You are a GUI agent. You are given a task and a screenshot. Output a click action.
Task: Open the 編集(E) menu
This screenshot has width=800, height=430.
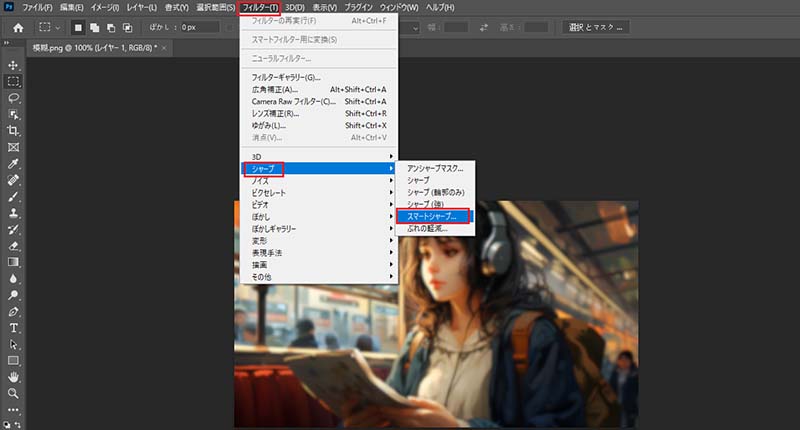[71, 8]
